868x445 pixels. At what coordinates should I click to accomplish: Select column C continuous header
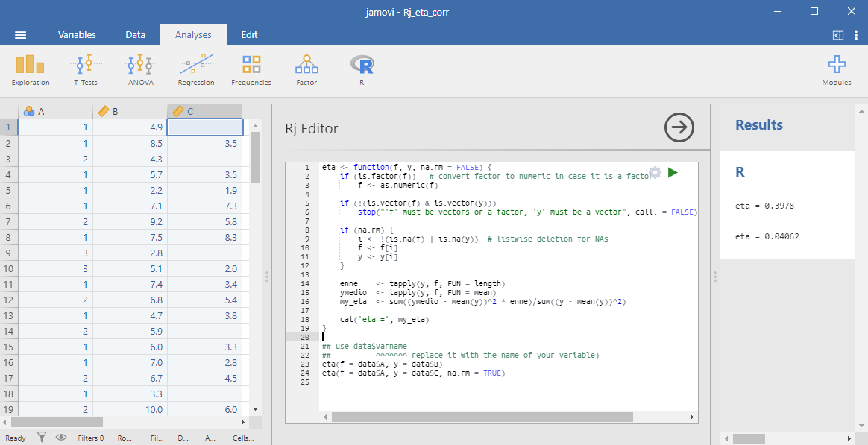pyautogui.click(x=204, y=111)
